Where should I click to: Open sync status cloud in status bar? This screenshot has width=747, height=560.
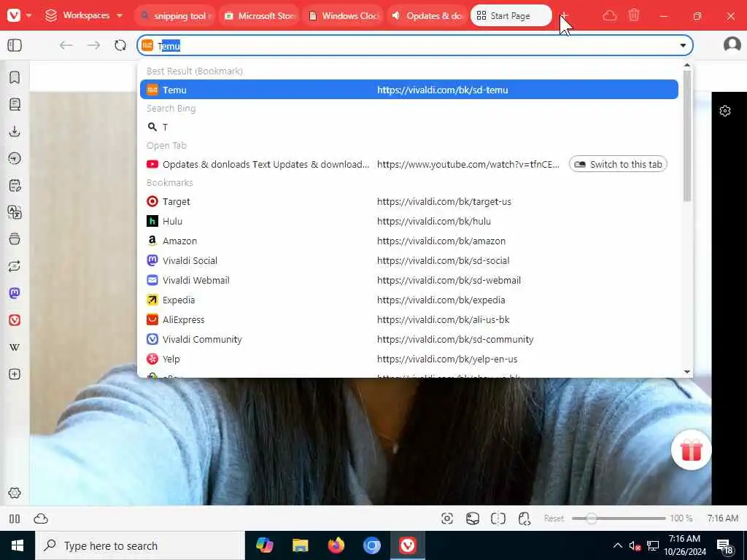coord(41,518)
